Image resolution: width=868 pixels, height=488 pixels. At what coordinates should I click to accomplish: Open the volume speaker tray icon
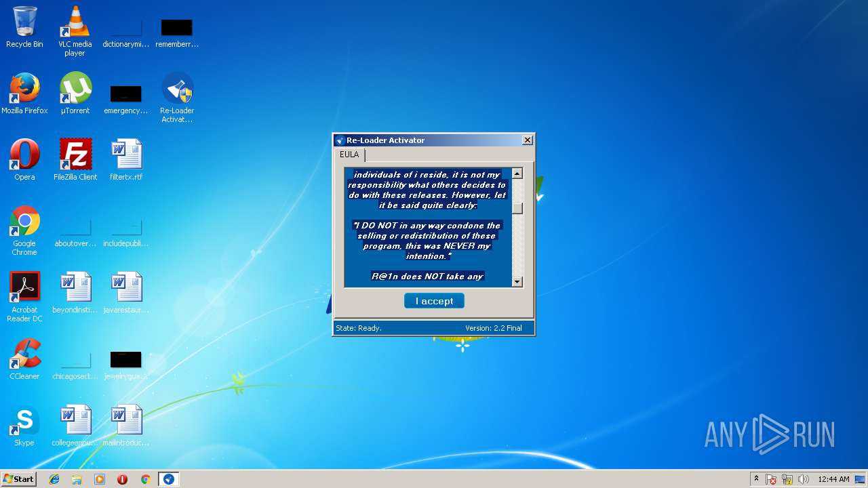point(804,479)
